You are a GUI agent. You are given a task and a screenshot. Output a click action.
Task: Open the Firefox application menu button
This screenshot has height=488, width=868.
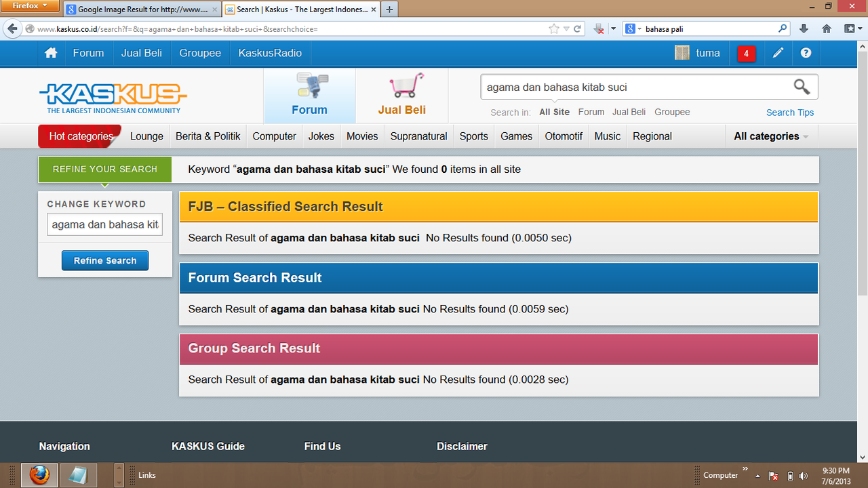pyautogui.click(x=31, y=6)
